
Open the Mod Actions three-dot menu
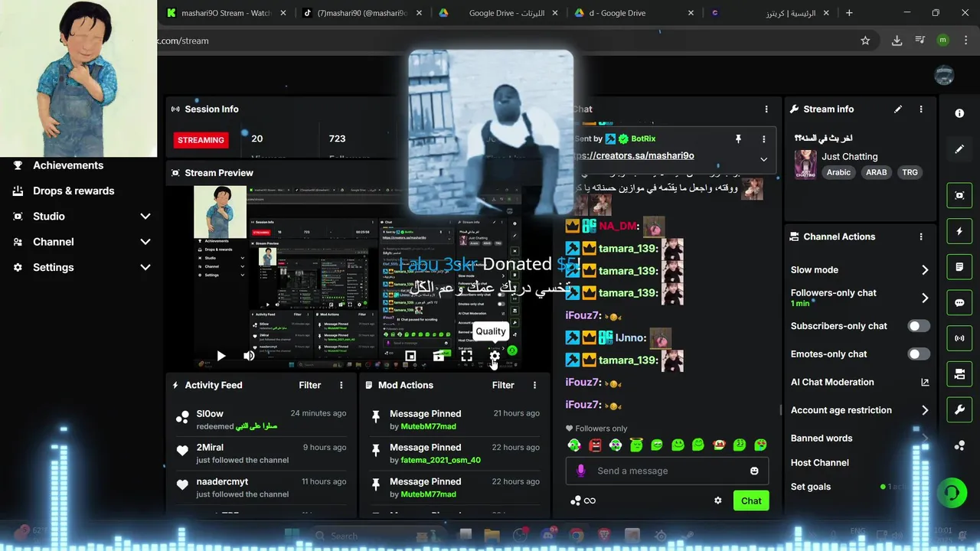(x=534, y=385)
